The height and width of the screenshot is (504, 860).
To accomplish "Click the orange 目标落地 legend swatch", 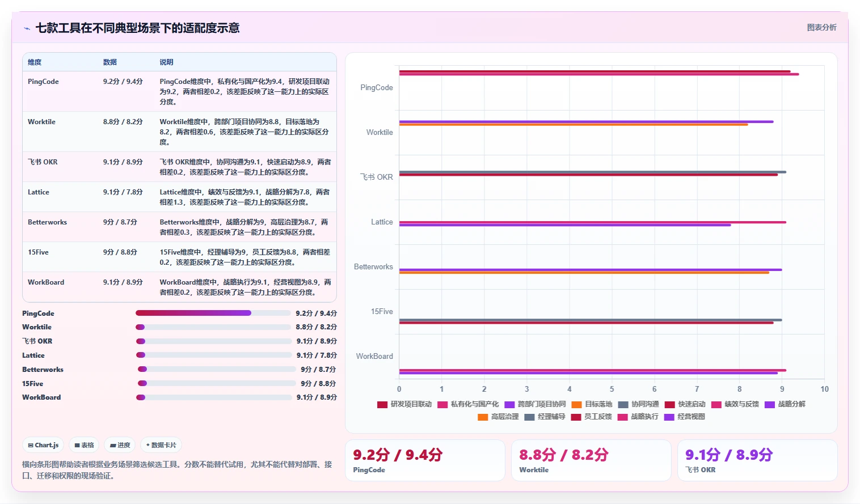I will pos(576,405).
